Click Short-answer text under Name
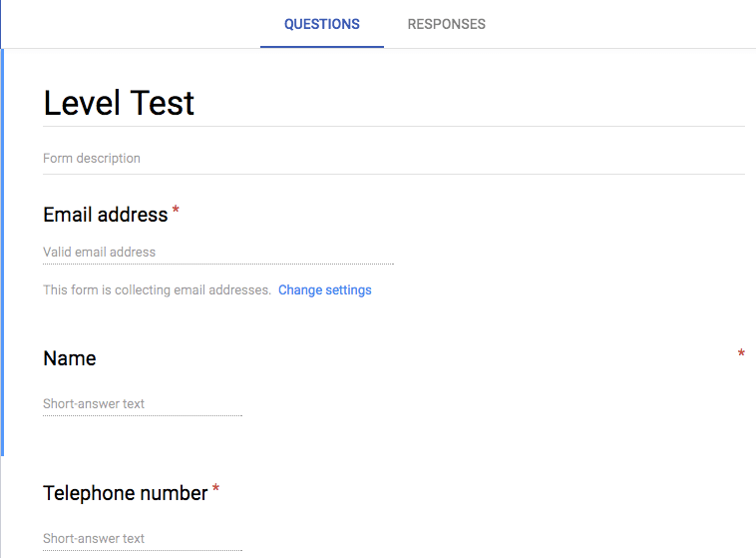Image resolution: width=756 pixels, height=558 pixels. (94, 404)
